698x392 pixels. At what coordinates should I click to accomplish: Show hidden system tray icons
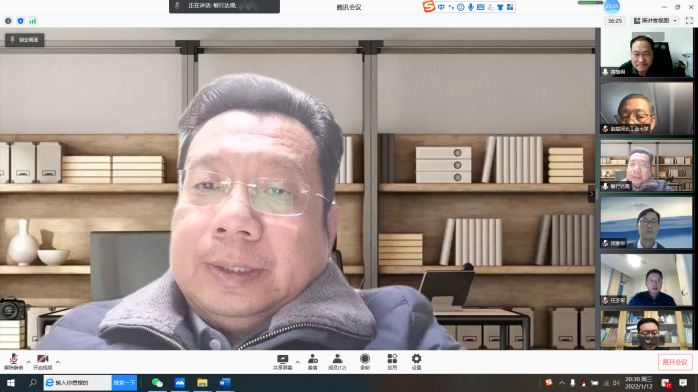[x=562, y=383]
